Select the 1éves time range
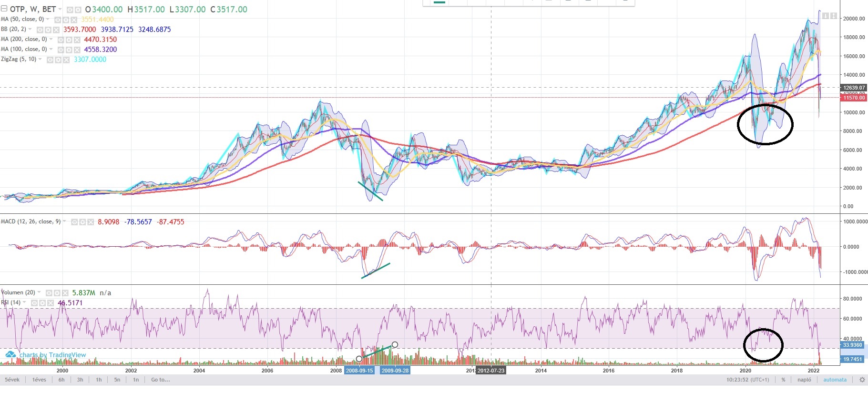 click(39, 380)
